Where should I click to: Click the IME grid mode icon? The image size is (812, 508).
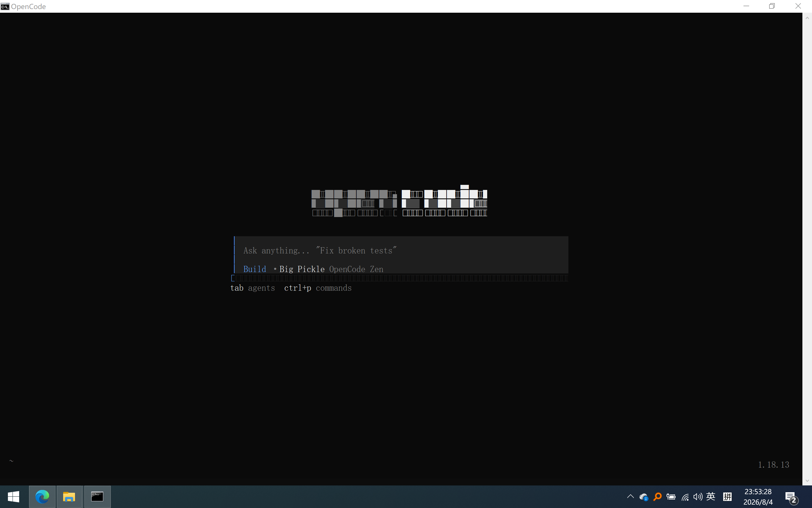(x=727, y=497)
